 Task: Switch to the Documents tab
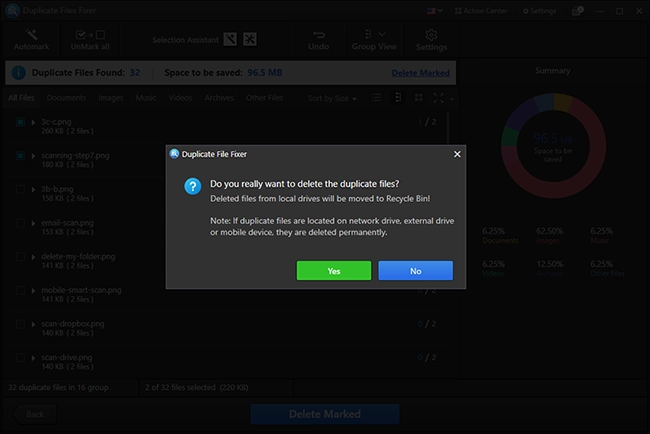pos(66,98)
